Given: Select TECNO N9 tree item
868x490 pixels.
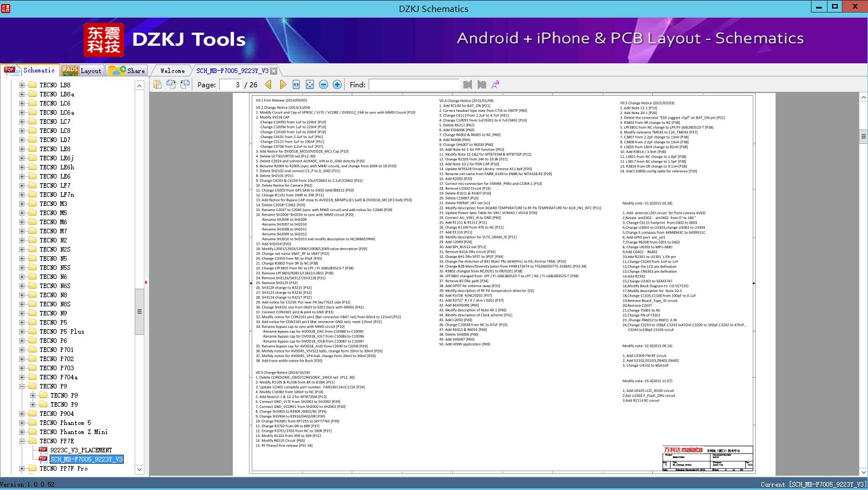Looking at the screenshot, I should [x=54, y=313].
